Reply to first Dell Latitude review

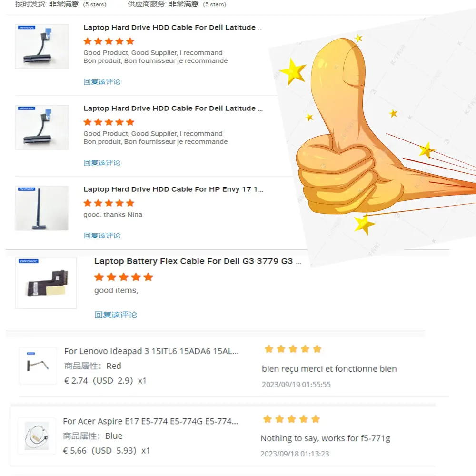coord(102,82)
